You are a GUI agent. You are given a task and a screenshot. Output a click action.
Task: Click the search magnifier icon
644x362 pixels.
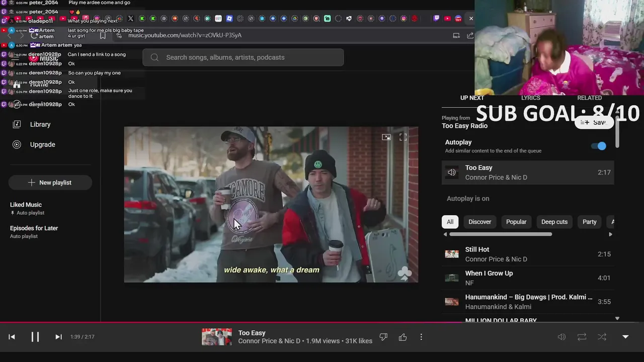154,57
